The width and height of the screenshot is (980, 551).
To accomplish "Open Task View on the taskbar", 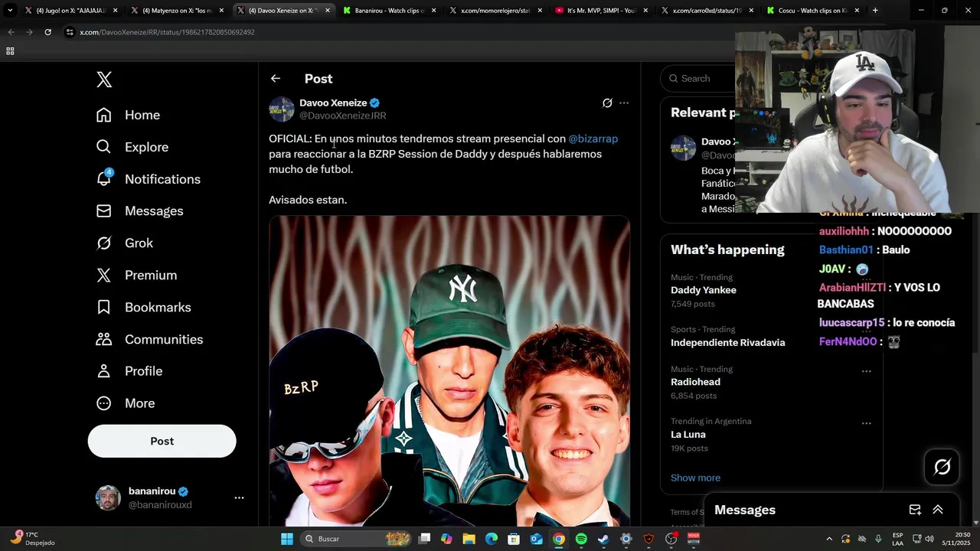I will click(x=425, y=539).
